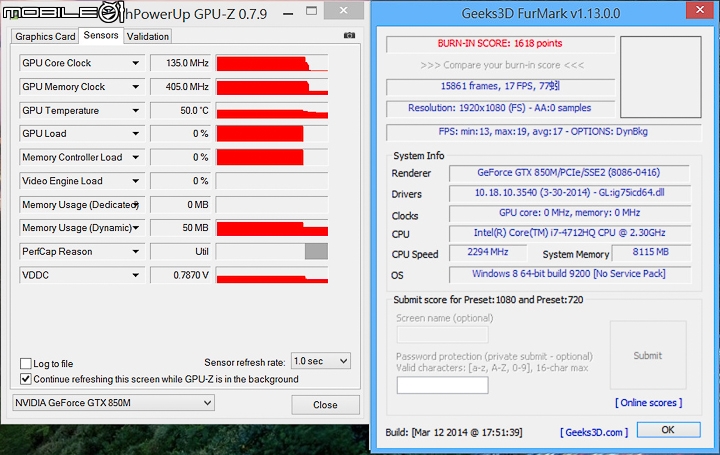Click the GPU-Z screenshot camera icon
The height and width of the screenshot is (455, 720).
coord(349,35)
